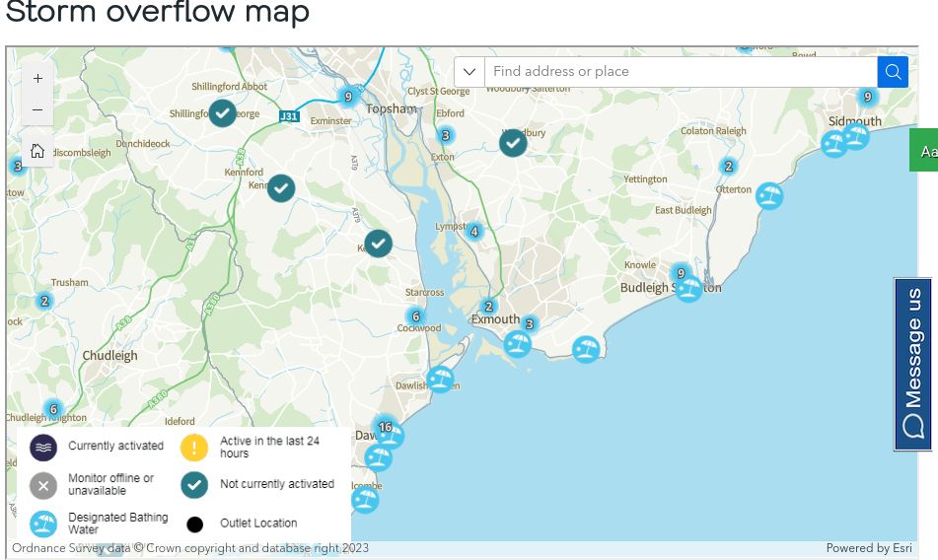938x560 pixels.
Task: Open the cluster of 6 near Cockwood
Action: [x=415, y=316]
